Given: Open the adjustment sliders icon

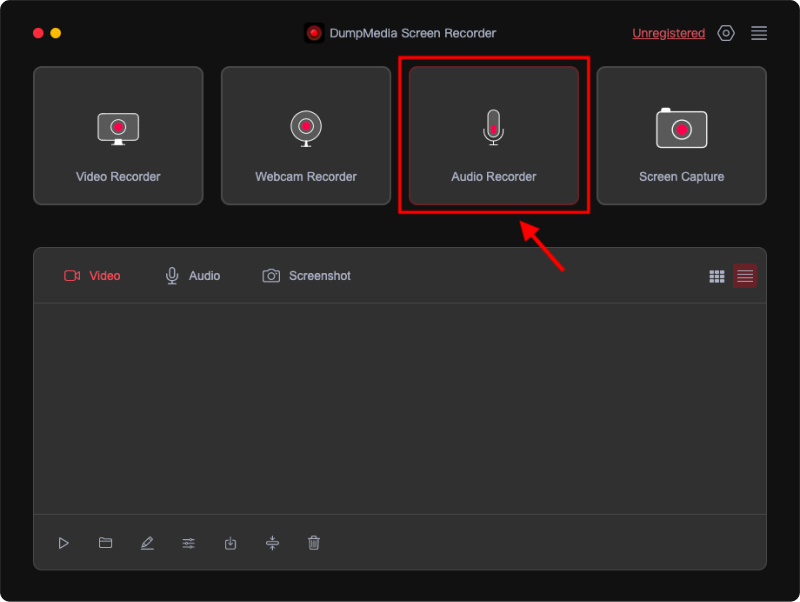Looking at the screenshot, I should pyautogui.click(x=189, y=543).
